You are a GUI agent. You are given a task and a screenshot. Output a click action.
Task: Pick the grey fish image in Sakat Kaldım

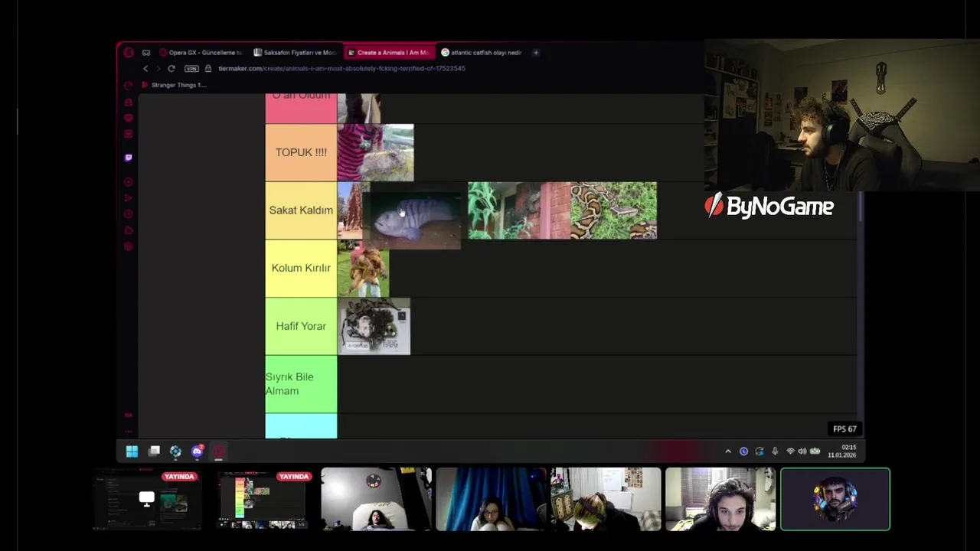coord(416,216)
